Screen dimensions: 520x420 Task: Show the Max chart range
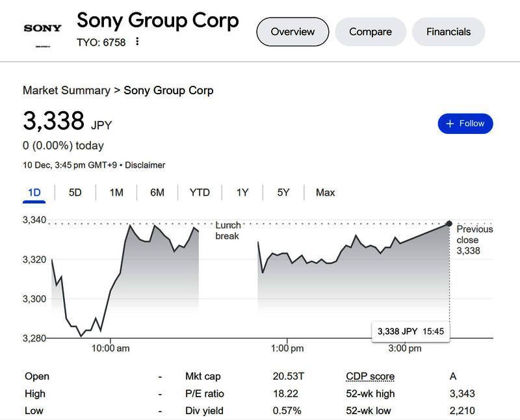pyautogui.click(x=325, y=192)
